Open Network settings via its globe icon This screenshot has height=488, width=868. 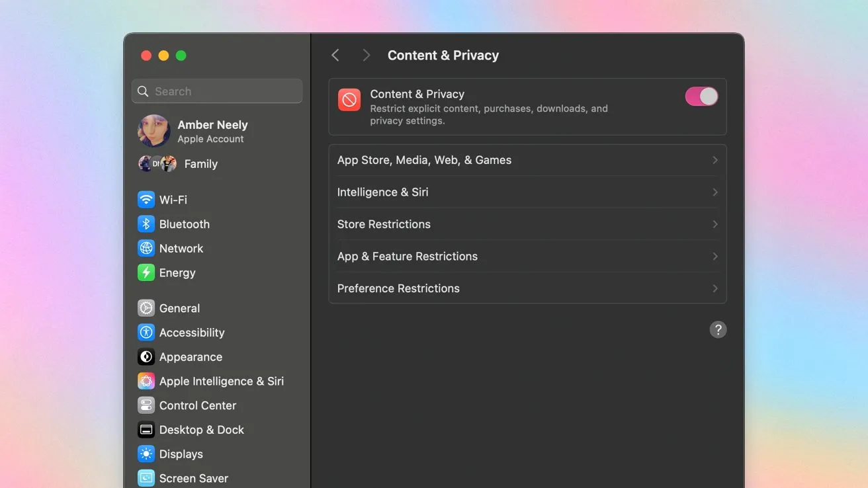(146, 248)
